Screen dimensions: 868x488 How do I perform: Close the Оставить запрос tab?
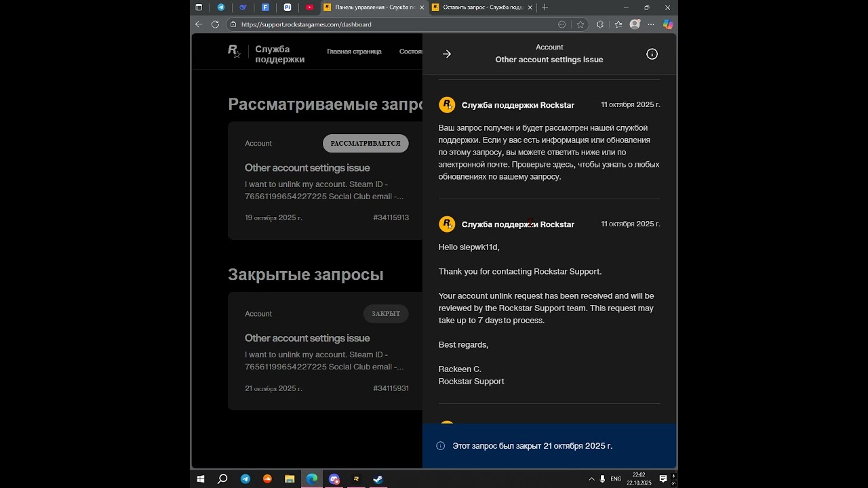click(530, 7)
